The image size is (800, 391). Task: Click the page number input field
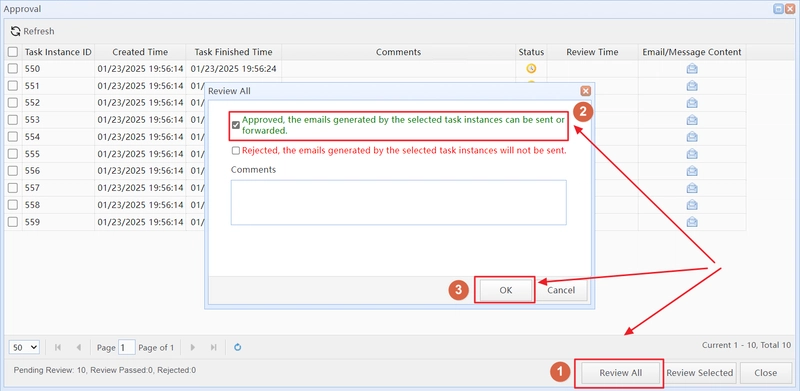point(127,348)
